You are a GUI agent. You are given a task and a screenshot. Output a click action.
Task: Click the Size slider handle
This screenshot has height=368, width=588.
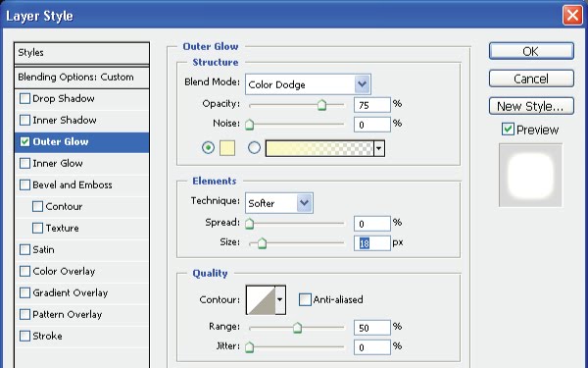pos(262,243)
